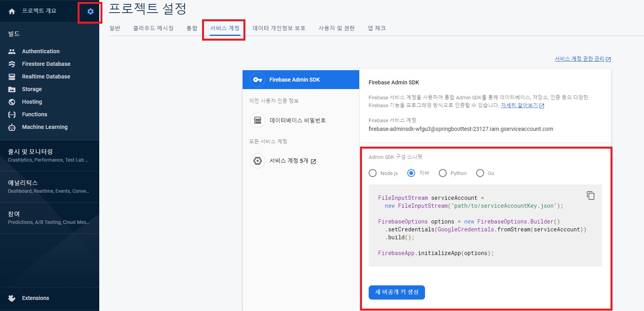
Task: Click the Hosting globe icon
Action: pos(12,102)
